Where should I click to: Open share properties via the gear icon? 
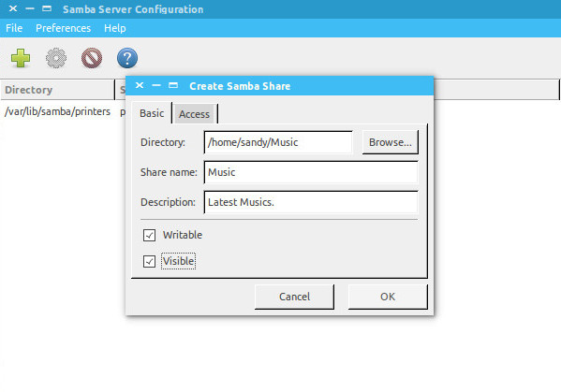click(56, 58)
